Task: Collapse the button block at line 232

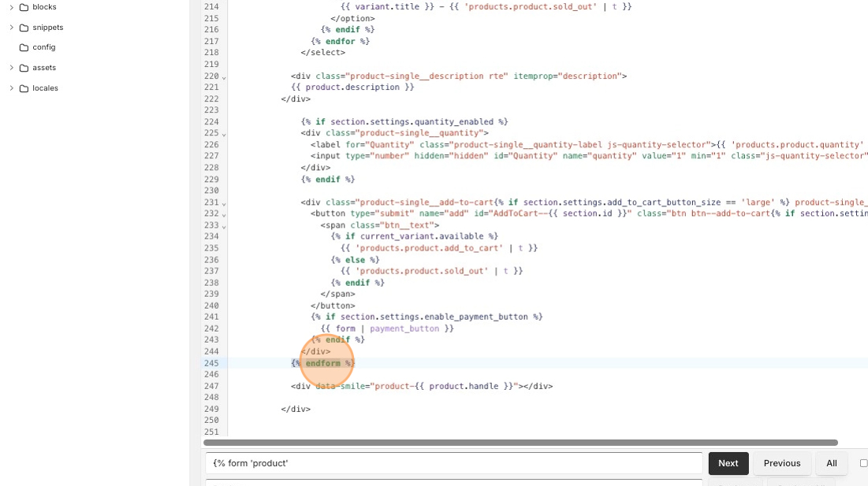Action: 224,215
